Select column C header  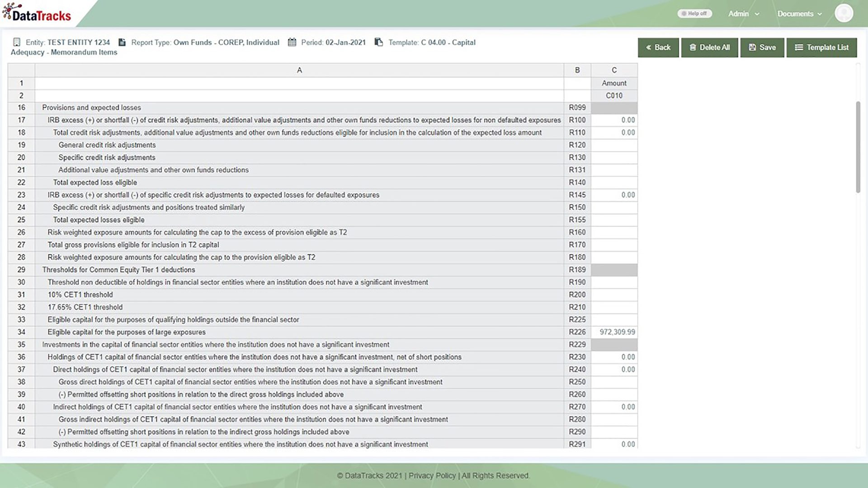point(614,70)
